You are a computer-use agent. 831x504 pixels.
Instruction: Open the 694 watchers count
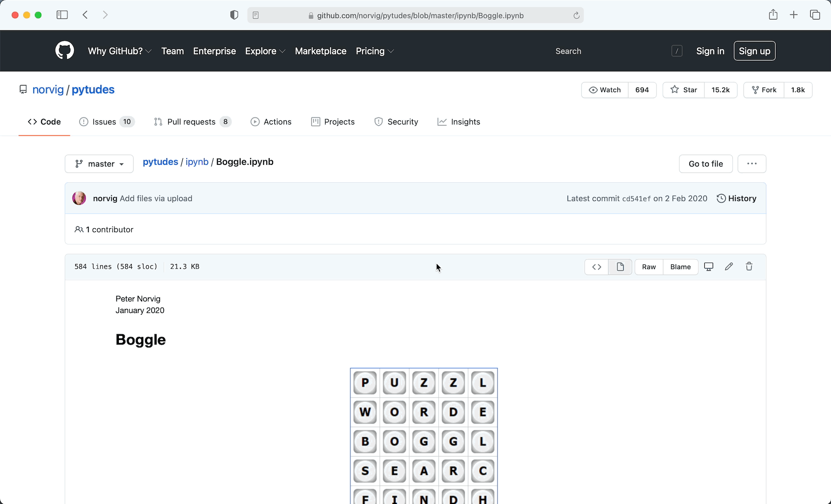pyautogui.click(x=642, y=90)
